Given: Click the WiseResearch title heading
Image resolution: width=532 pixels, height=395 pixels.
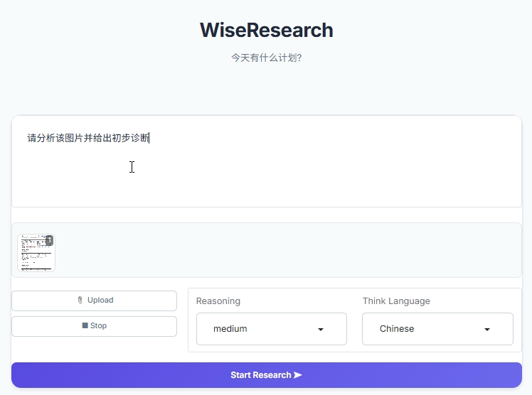Looking at the screenshot, I should tap(266, 30).
